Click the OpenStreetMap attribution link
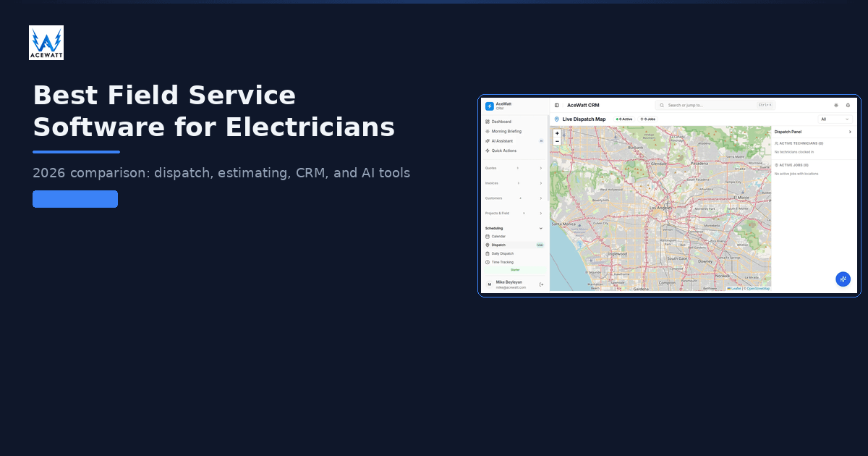The height and width of the screenshot is (456, 868). point(758,288)
